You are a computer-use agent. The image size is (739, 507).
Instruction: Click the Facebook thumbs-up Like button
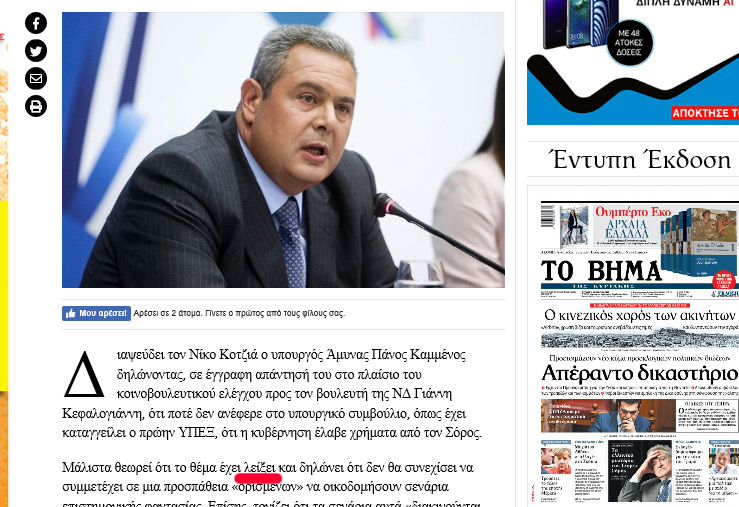point(96,313)
